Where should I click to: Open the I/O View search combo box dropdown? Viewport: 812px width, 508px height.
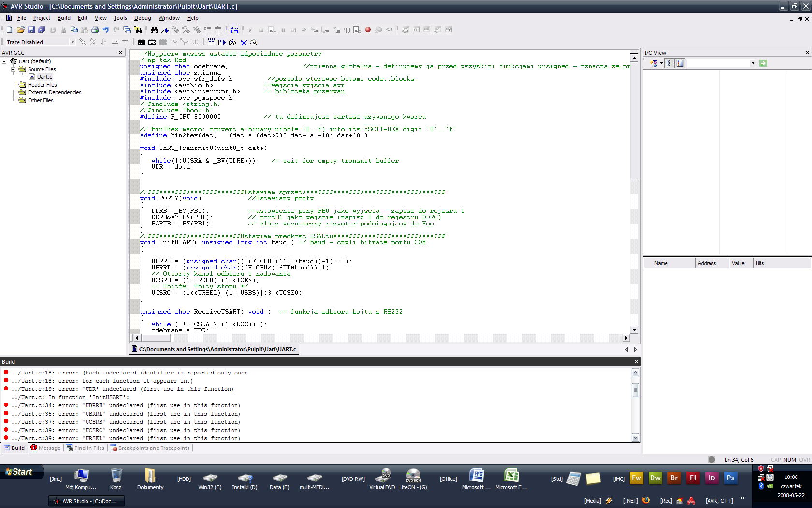pos(753,63)
